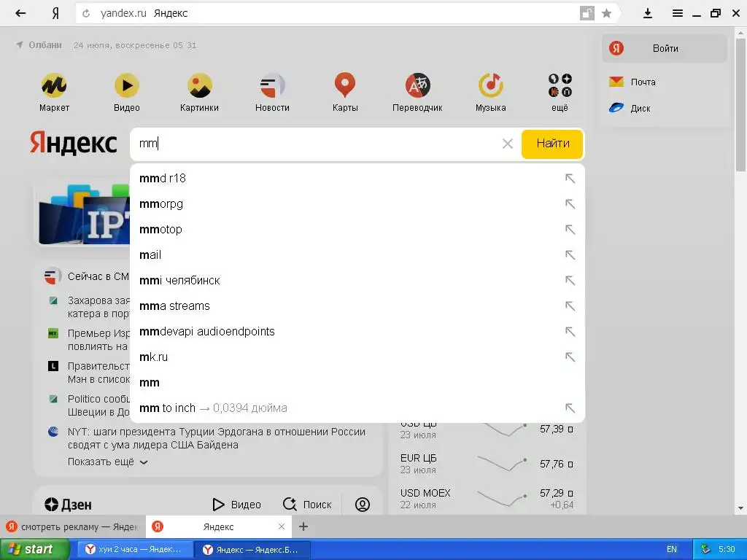Insert mma streams via its arrow icon
Viewport: 747px width, 560px height.
(570, 306)
